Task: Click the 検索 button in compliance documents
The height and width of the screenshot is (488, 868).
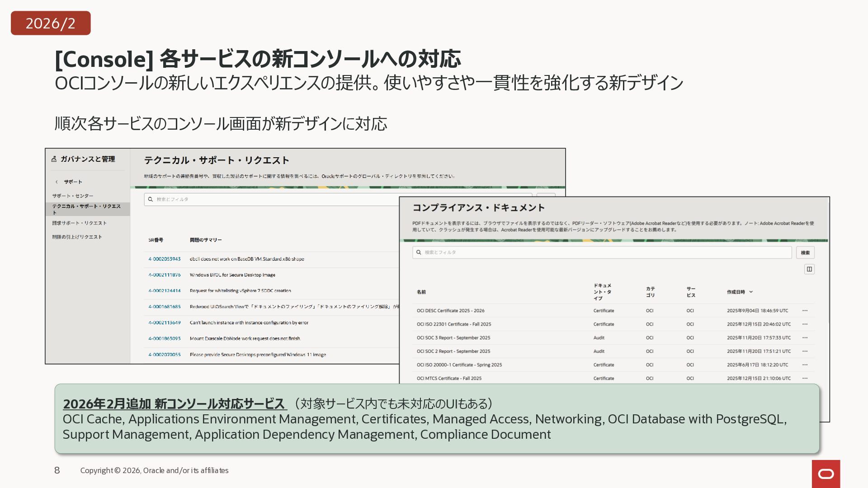Action: (805, 253)
